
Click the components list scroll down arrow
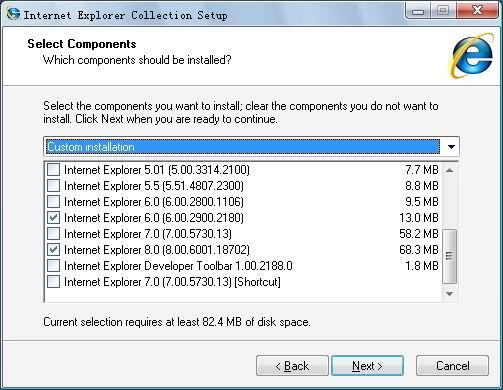449,294
